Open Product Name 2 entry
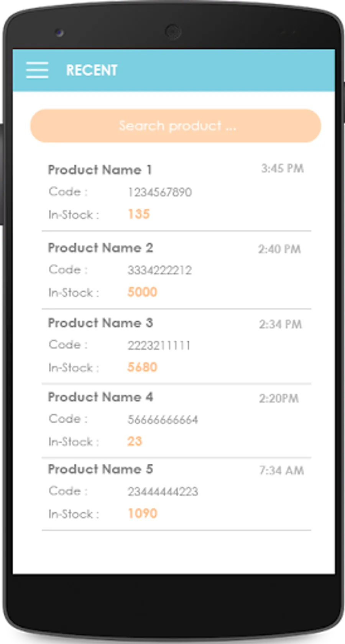 [100, 248]
